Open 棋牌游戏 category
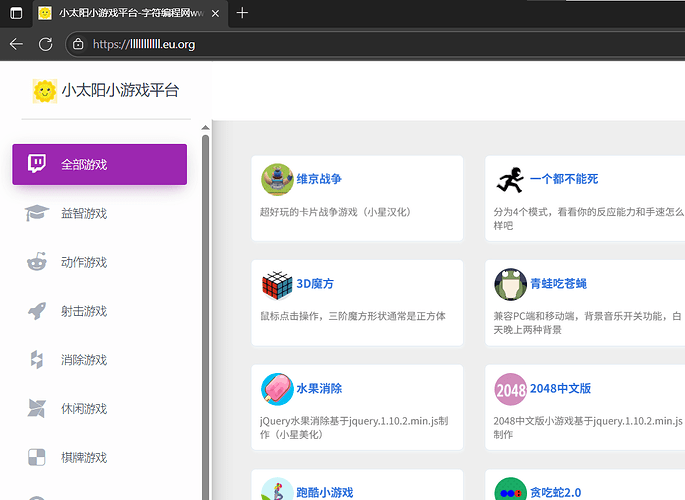Viewport: 685px width, 500px height. [83, 458]
